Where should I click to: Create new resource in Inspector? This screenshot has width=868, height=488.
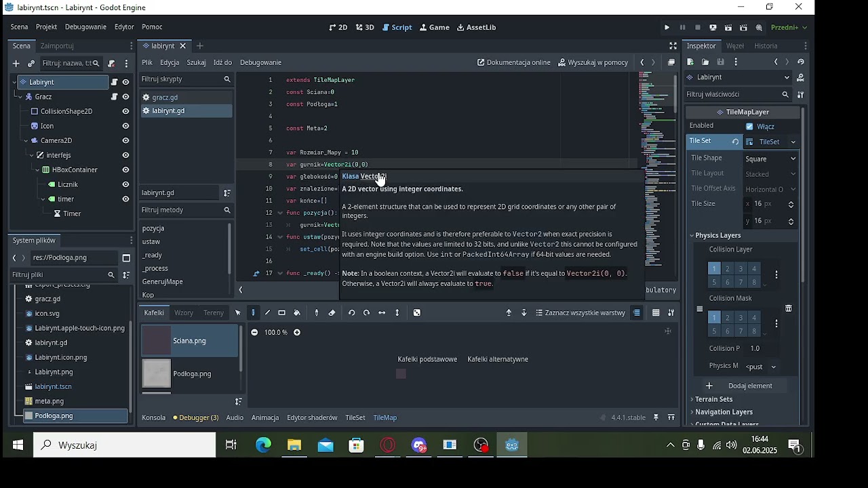tap(691, 62)
